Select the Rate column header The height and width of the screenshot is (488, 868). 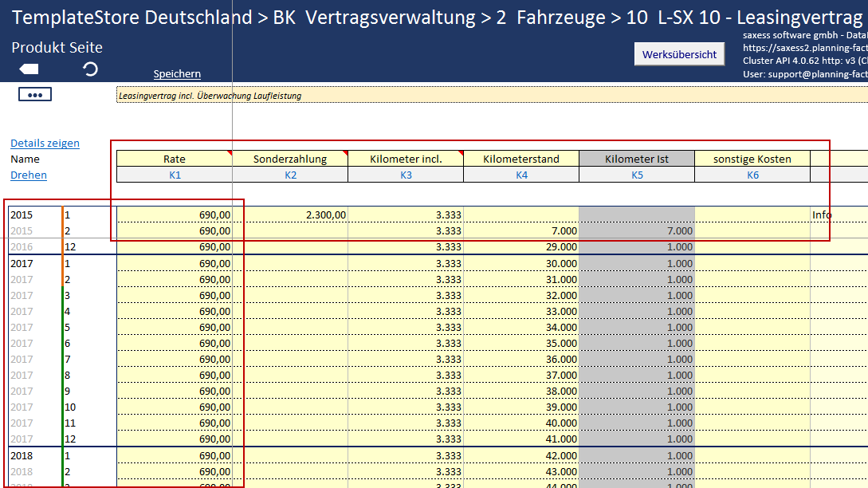pos(175,159)
